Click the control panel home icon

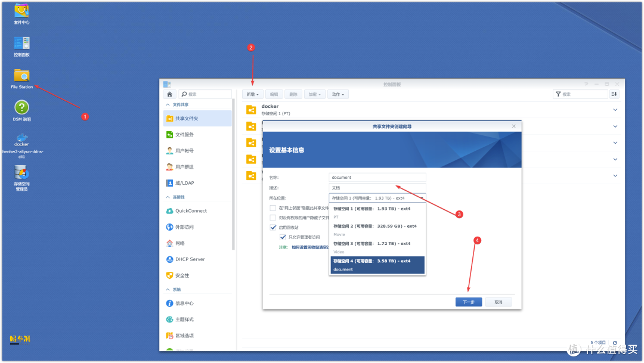click(170, 94)
